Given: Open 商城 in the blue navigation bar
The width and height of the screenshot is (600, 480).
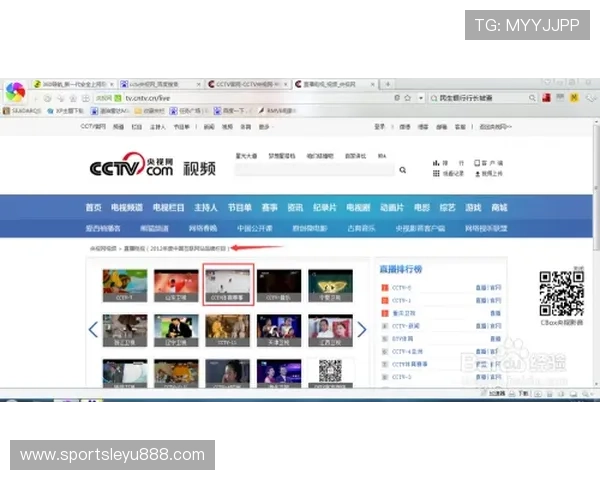Looking at the screenshot, I should click(x=499, y=207).
